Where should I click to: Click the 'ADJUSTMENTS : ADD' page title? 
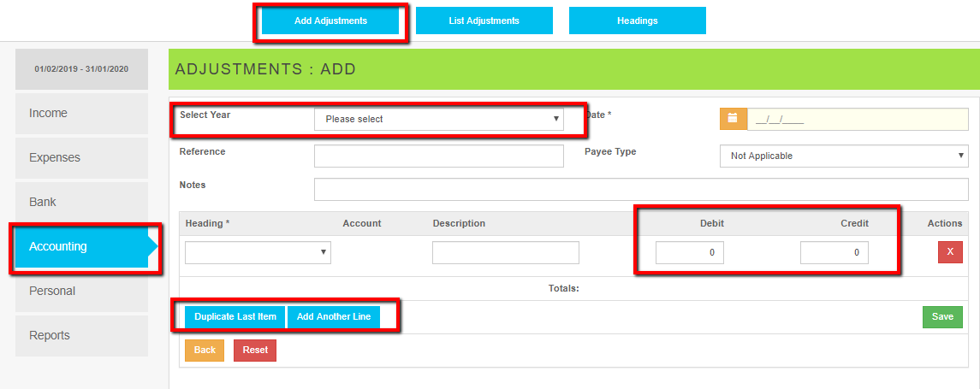click(265, 69)
